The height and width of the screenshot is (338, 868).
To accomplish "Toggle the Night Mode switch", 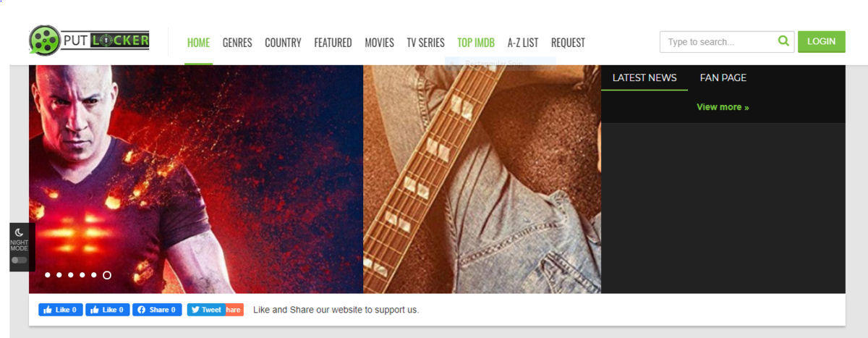I will coord(20,260).
